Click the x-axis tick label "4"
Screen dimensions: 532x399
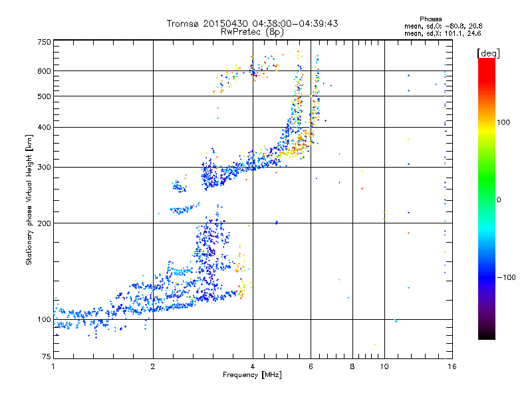253,366
